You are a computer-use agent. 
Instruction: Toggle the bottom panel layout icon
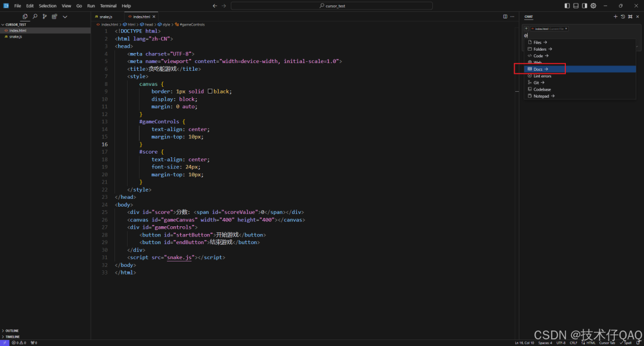pos(576,6)
